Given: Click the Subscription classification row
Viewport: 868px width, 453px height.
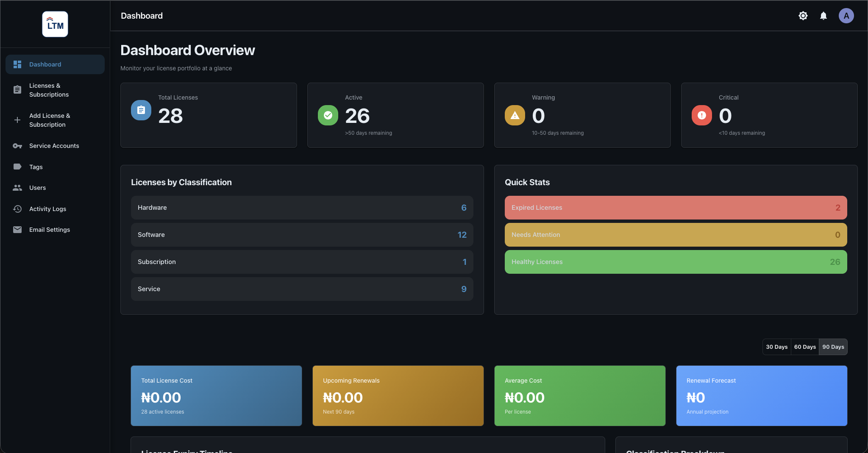Looking at the screenshot, I should (302, 262).
